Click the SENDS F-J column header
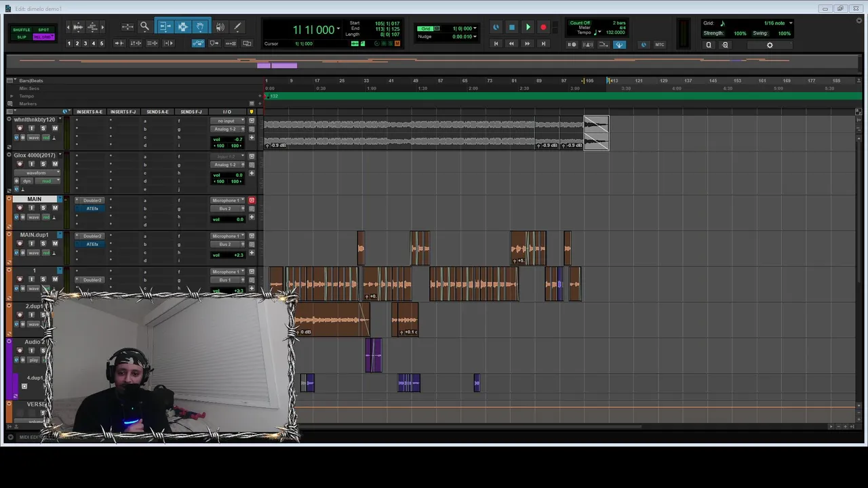Image resolution: width=868 pixels, height=488 pixels. pos(191,112)
